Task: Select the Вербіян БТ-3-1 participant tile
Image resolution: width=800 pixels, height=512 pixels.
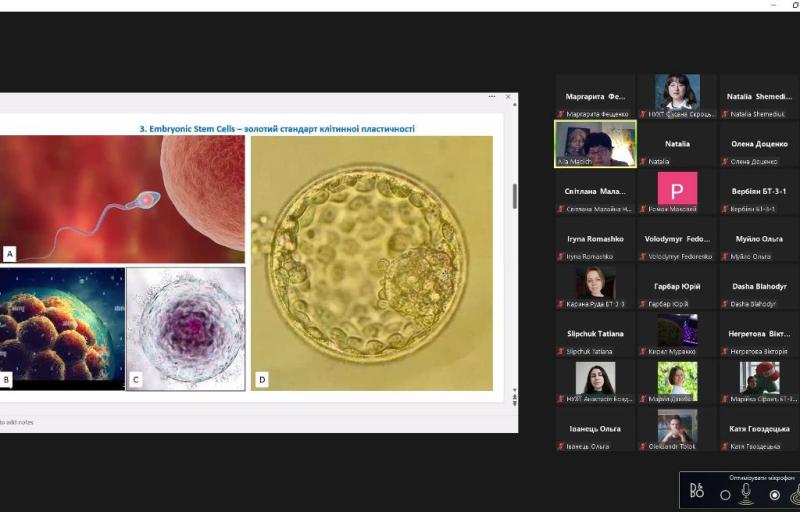Action: point(759,192)
